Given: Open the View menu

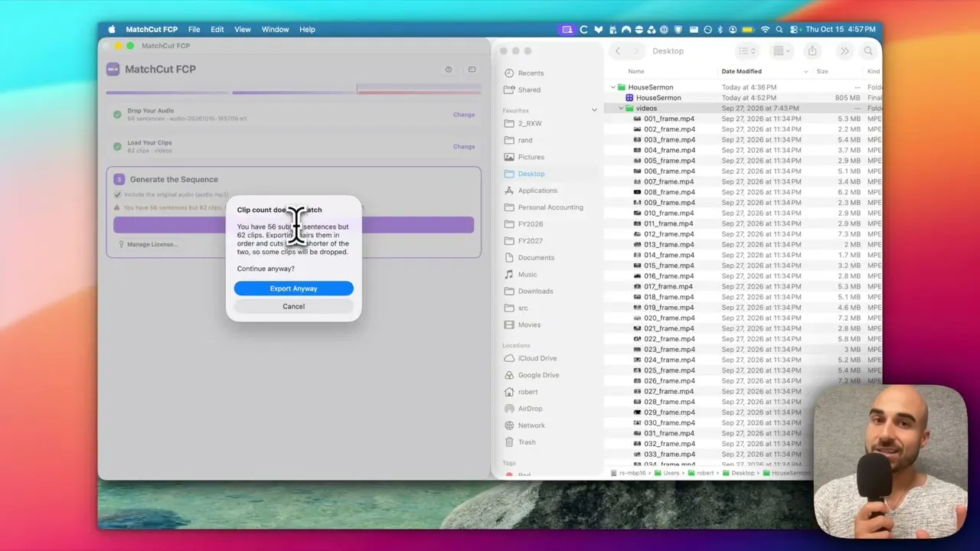Looking at the screenshot, I should pyautogui.click(x=243, y=30).
